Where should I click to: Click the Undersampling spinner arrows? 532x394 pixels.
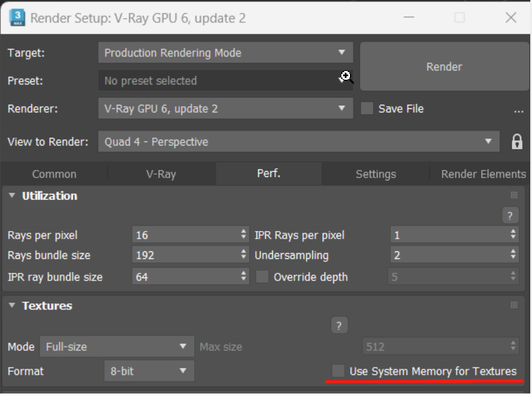(x=513, y=255)
